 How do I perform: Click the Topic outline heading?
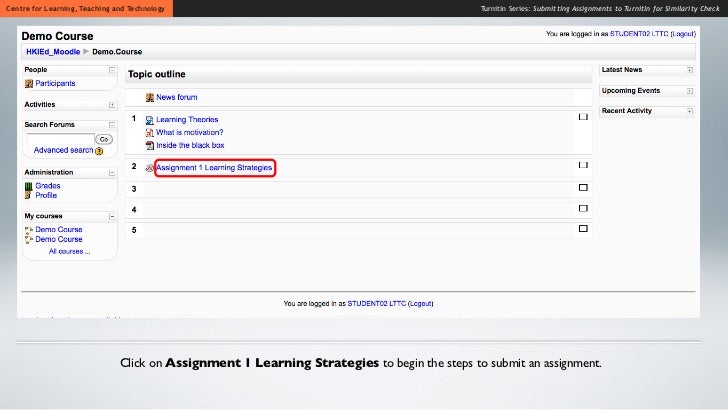[156, 74]
